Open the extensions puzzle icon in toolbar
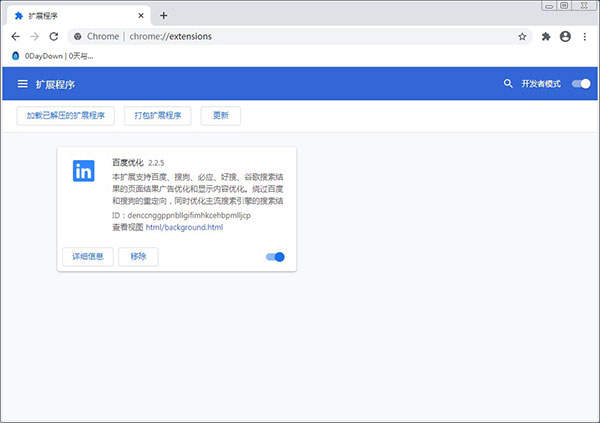This screenshot has width=600, height=423. [546, 36]
